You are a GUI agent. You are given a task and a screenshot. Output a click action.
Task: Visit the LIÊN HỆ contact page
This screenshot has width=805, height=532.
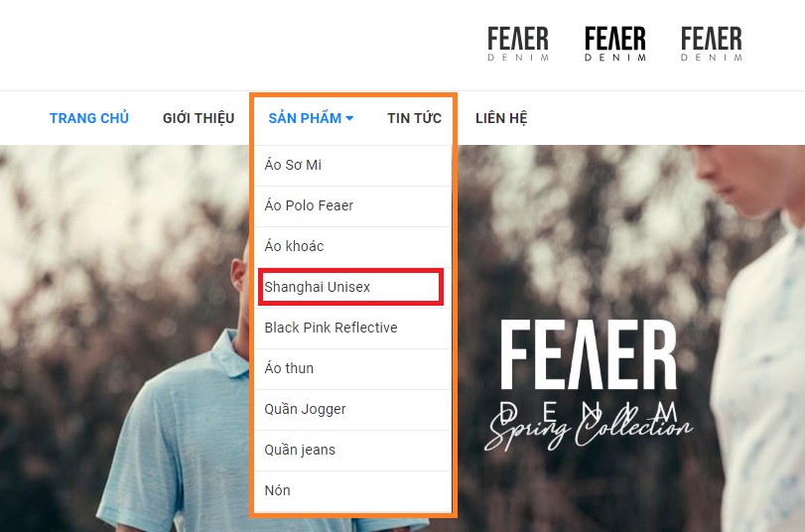(501, 118)
